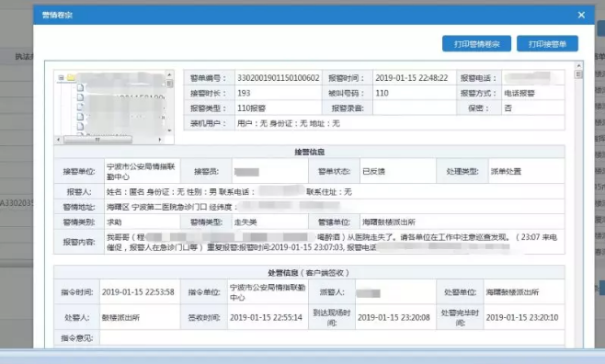Click the 派警人 label cell
Viewport: 605px width, 364px height.
332,292
